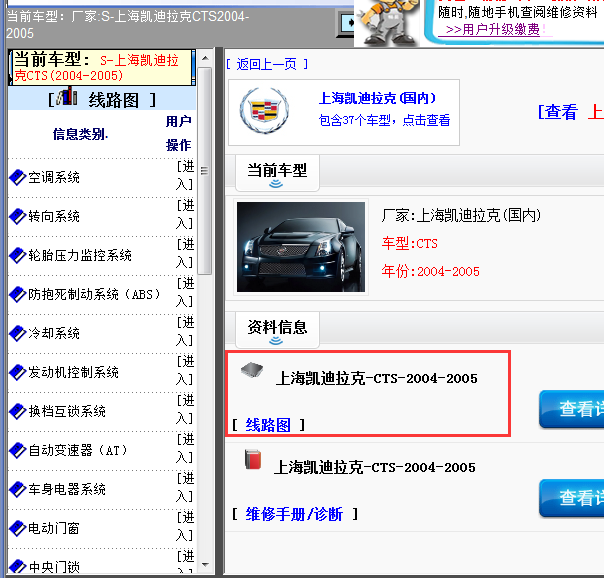Click the books icon in 线路图 header

(x=67, y=96)
